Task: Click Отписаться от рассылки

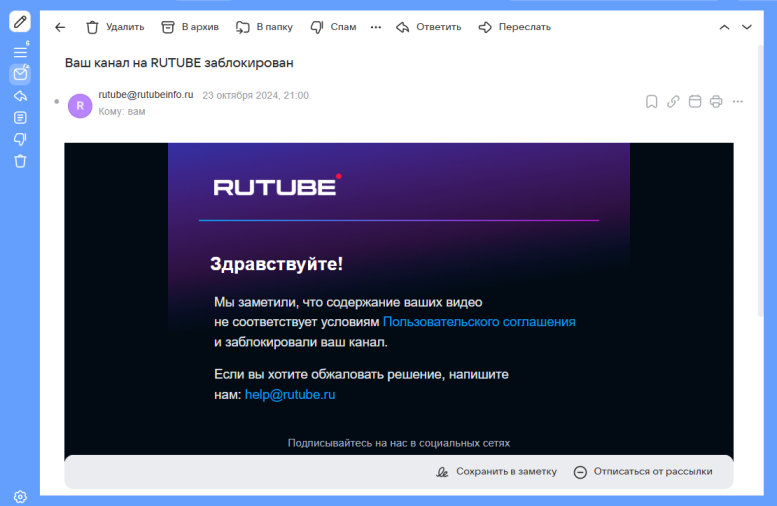Action: pos(643,472)
